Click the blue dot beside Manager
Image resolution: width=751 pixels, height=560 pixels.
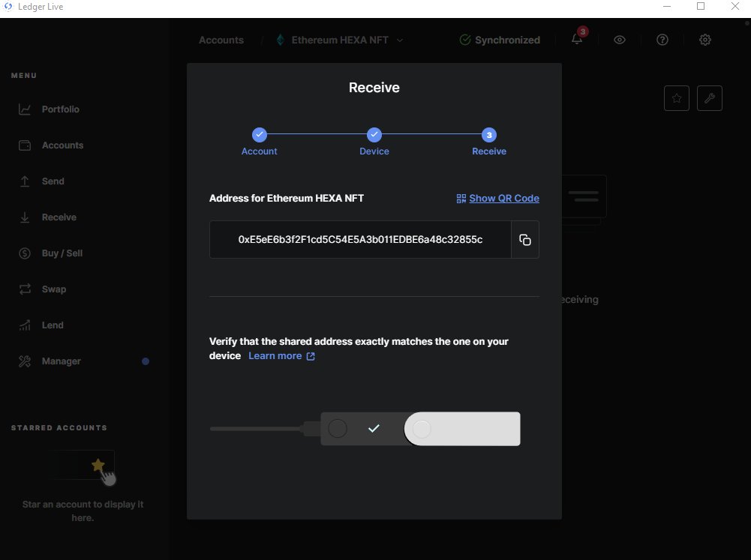point(146,361)
